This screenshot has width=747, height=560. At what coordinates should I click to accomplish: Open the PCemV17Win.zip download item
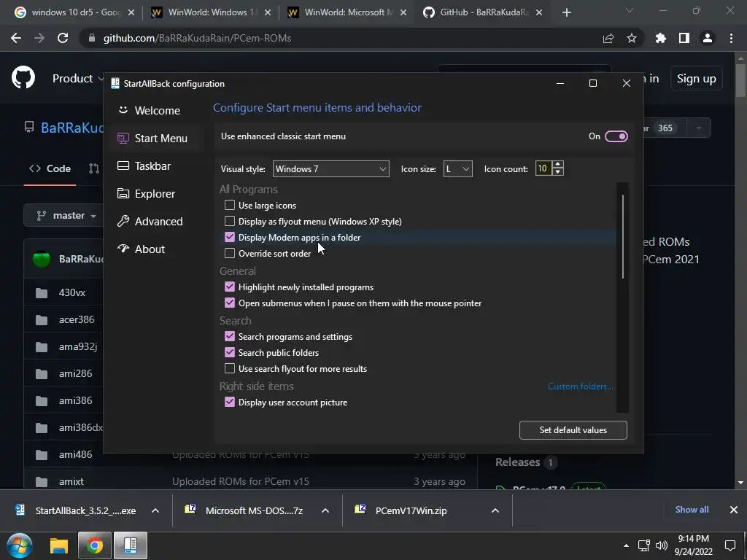point(411,510)
